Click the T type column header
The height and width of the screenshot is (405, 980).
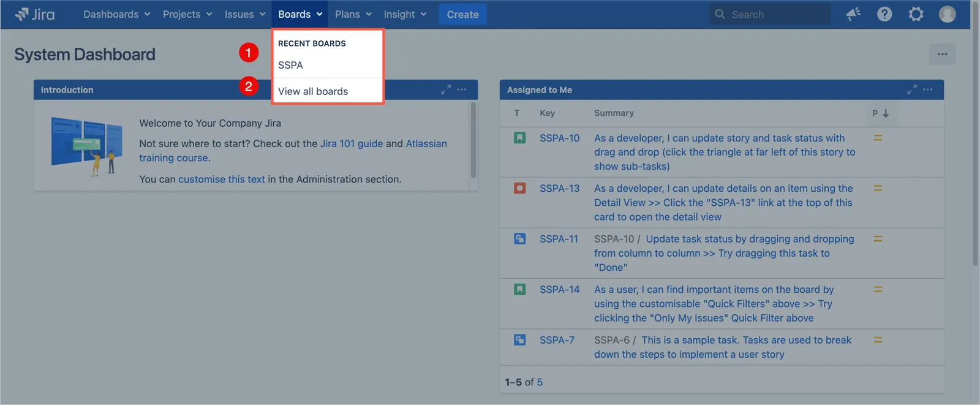pyautogui.click(x=517, y=113)
